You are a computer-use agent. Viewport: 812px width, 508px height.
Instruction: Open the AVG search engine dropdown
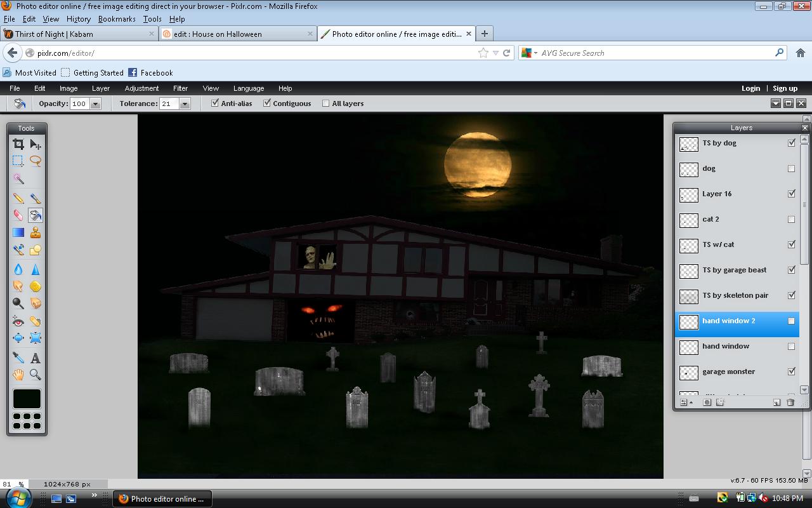535,53
